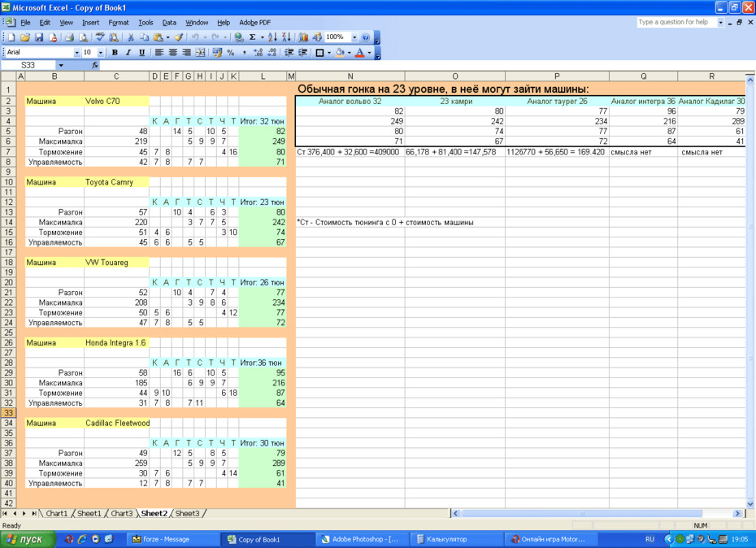This screenshot has height=548, width=756.
Task: Open the font size dropdown
Action: point(100,53)
